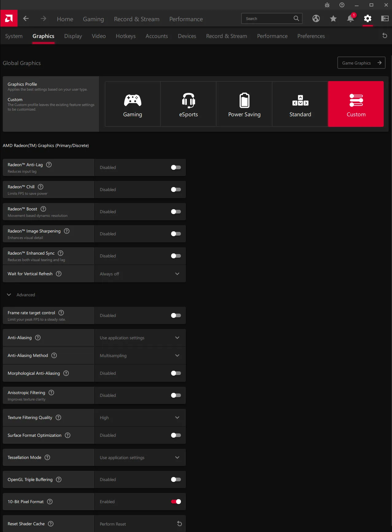Enable Surface Format Optimization toggle

tap(176, 435)
